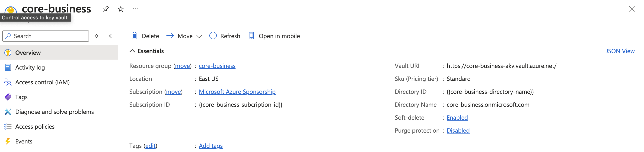Open the Events sidebar item
The image size is (644, 152).
[24, 141]
